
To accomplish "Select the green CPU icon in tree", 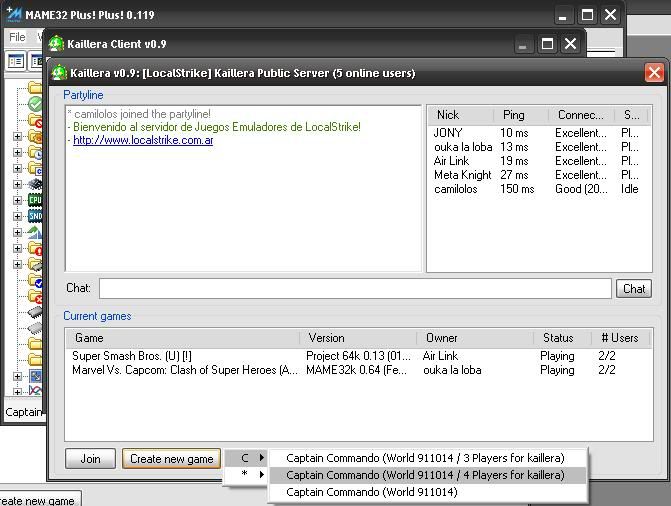I will (36, 200).
